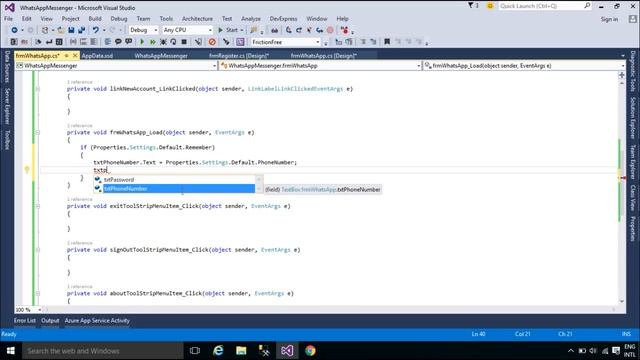This screenshot has height=360, width=640.
Task: Collapse the aboutToolStripMenuItem_Click method outline
Action: coord(38,293)
